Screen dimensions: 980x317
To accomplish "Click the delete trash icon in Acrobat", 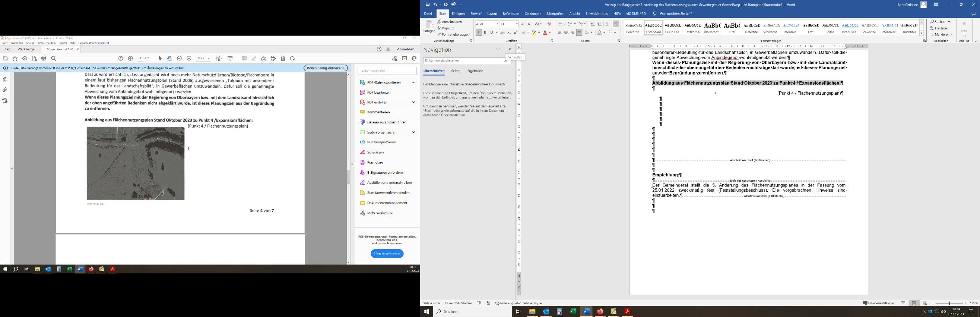I will (x=283, y=58).
